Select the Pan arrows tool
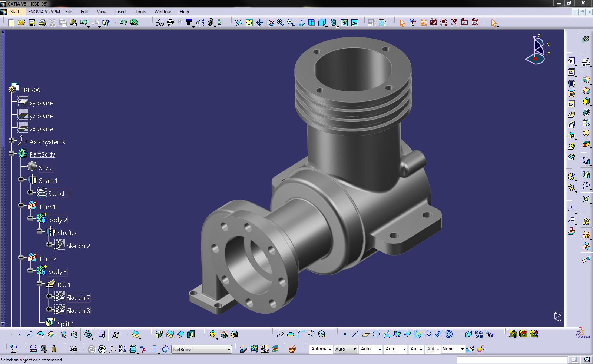Viewport: 593px width, 364px height. (260, 23)
